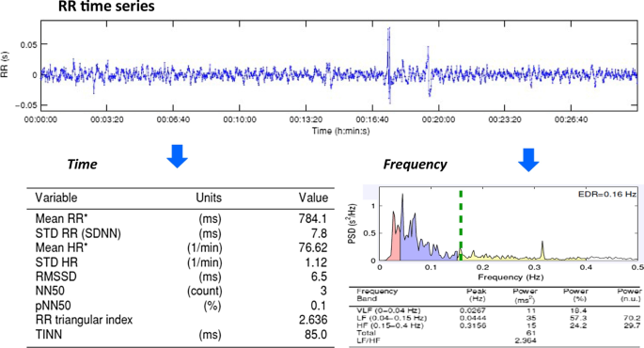
Task: Click the 00:03:20 time axis tick label
Action: tap(107, 119)
